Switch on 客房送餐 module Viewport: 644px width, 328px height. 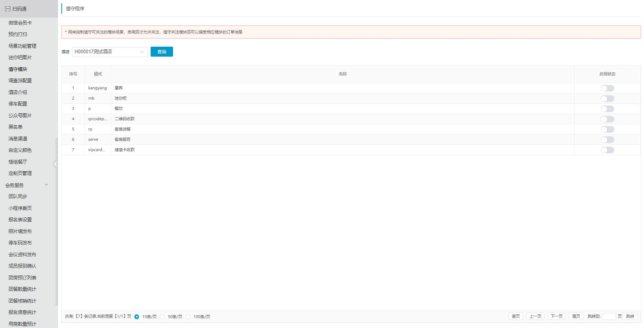click(x=607, y=129)
